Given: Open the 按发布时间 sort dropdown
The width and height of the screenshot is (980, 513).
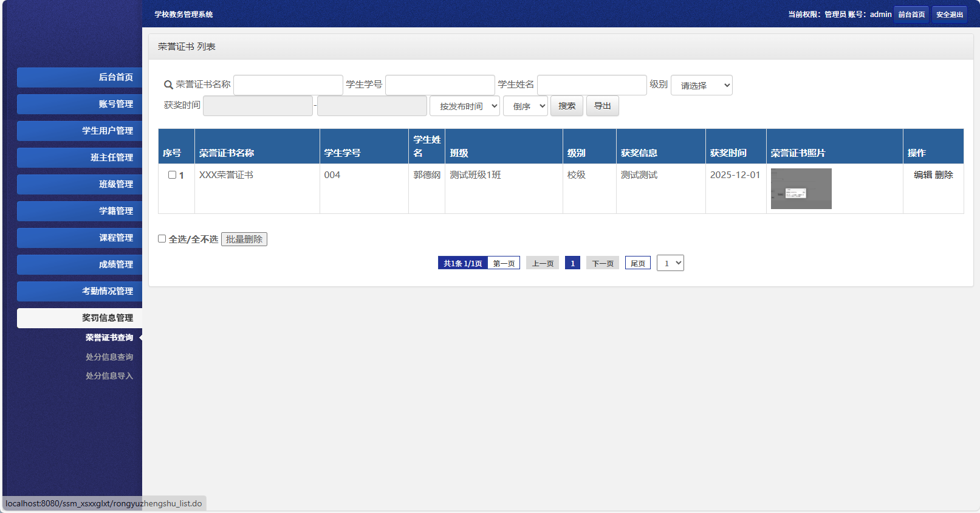Looking at the screenshot, I should (x=465, y=106).
